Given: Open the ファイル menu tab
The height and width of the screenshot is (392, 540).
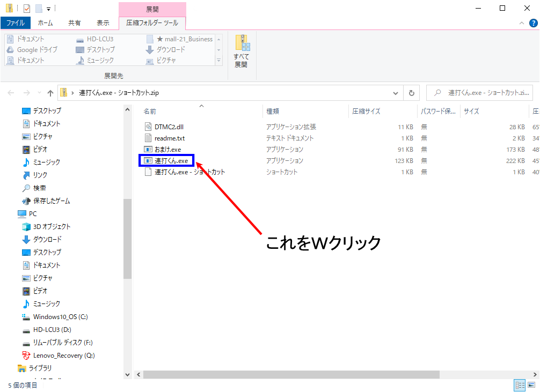Looking at the screenshot, I should coord(15,23).
